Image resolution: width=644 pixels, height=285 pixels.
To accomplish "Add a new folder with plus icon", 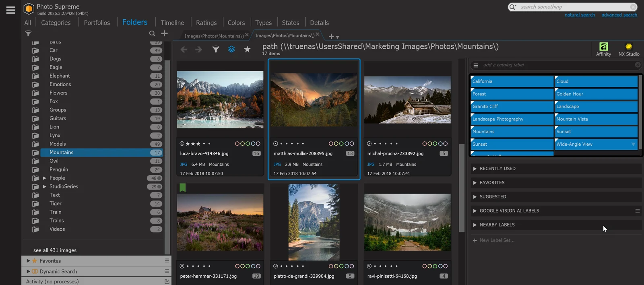I will click(x=164, y=33).
